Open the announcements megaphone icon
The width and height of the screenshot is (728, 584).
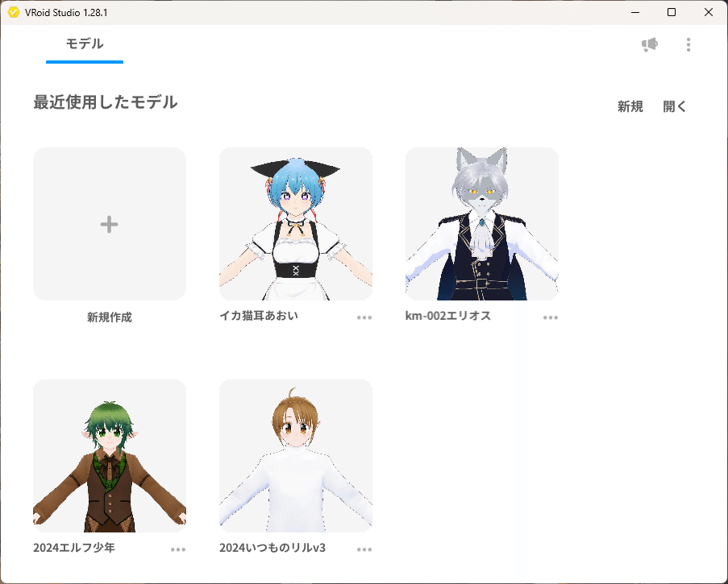[650, 44]
